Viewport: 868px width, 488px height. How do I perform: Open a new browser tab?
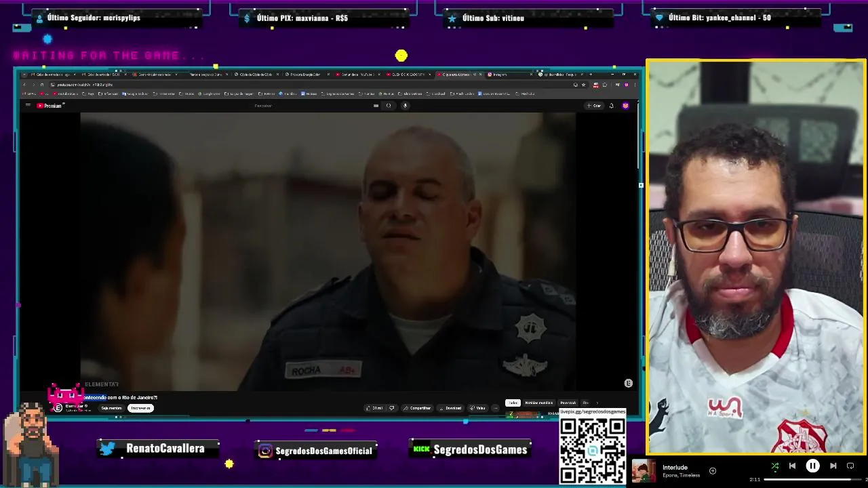[591, 74]
